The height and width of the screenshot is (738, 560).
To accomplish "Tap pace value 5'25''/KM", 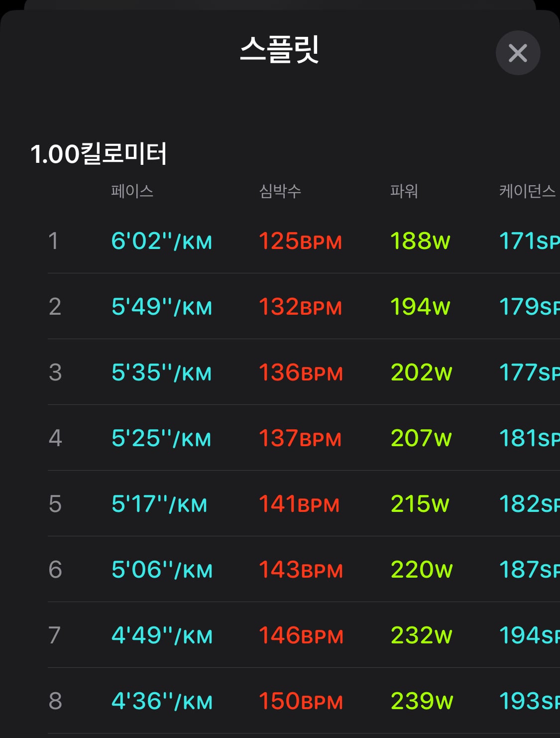I will click(x=161, y=438).
